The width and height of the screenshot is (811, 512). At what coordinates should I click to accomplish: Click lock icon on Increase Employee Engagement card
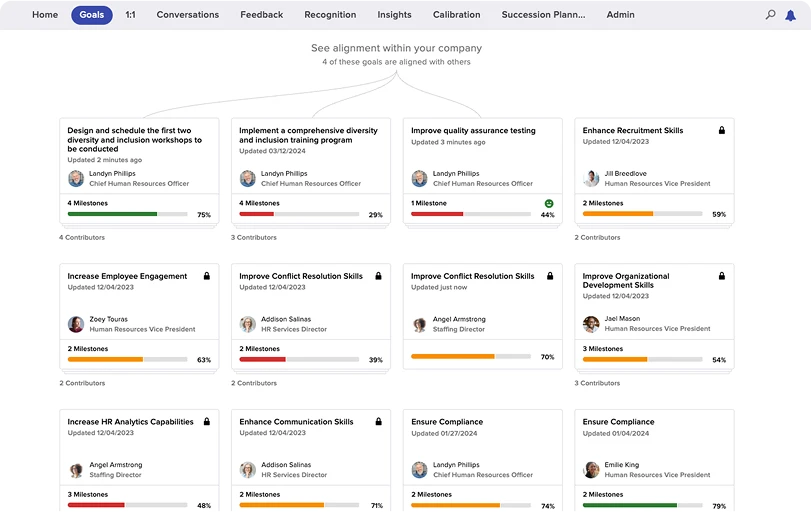pos(206,276)
